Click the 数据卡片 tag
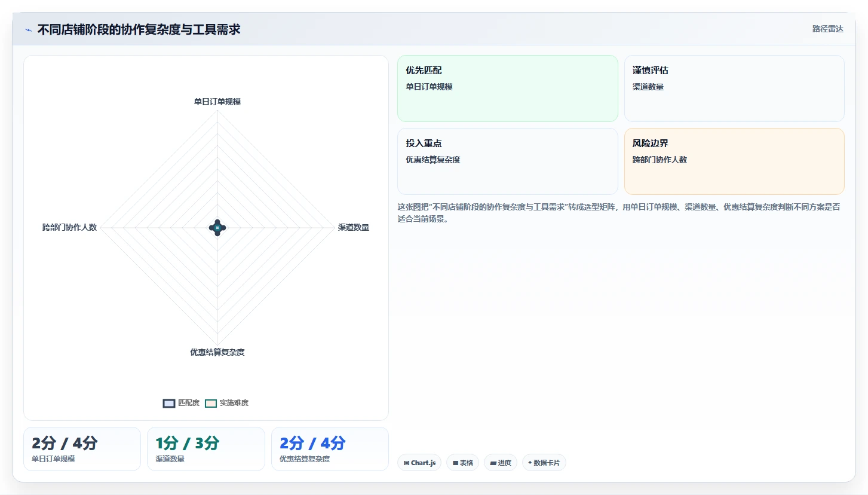The height and width of the screenshot is (495, 868). click(544, 463)
